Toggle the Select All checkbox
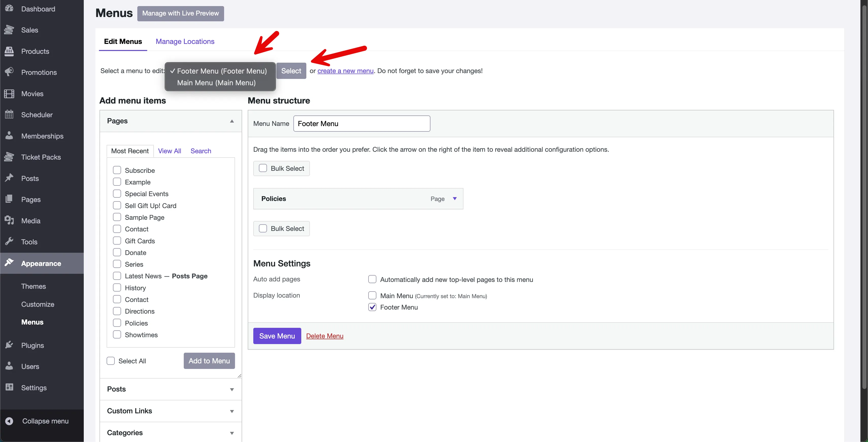The width and height of the screenshot is (868, 442). [x=110, y=361]
